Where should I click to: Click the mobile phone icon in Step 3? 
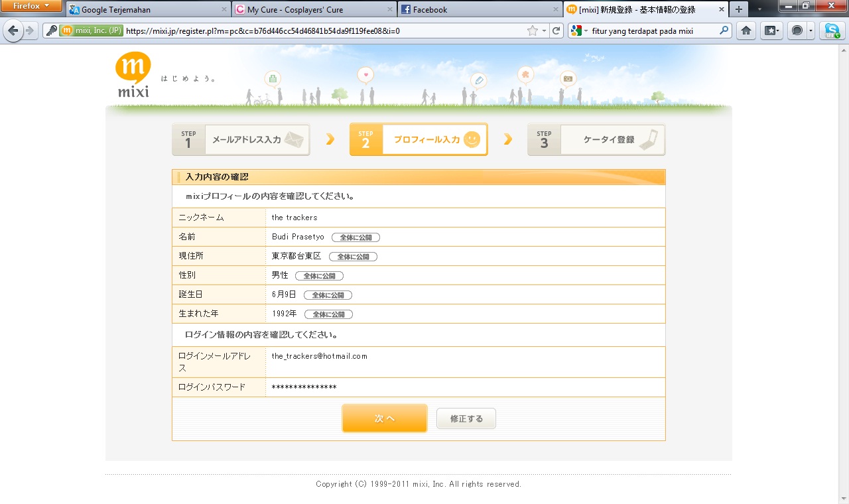click(x=650, y=140)
